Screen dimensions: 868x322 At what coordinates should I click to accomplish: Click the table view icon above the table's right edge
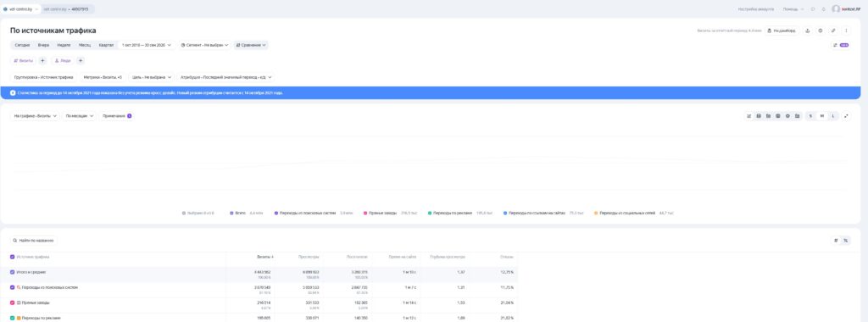836,240
